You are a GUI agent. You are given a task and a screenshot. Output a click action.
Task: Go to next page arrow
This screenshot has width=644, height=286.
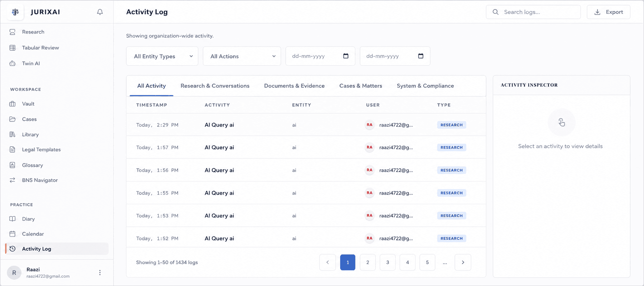(463, 262)
